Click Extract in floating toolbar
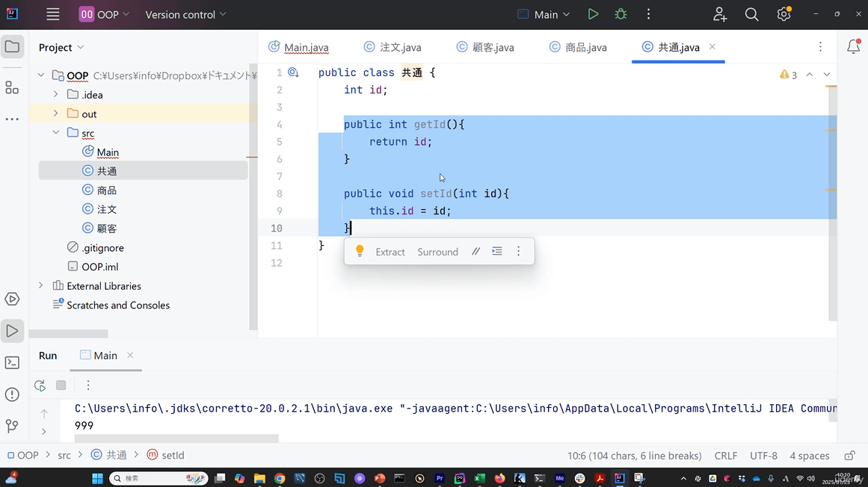The height and width of the screenshot is (487, 868). click(x=390, y=252)
